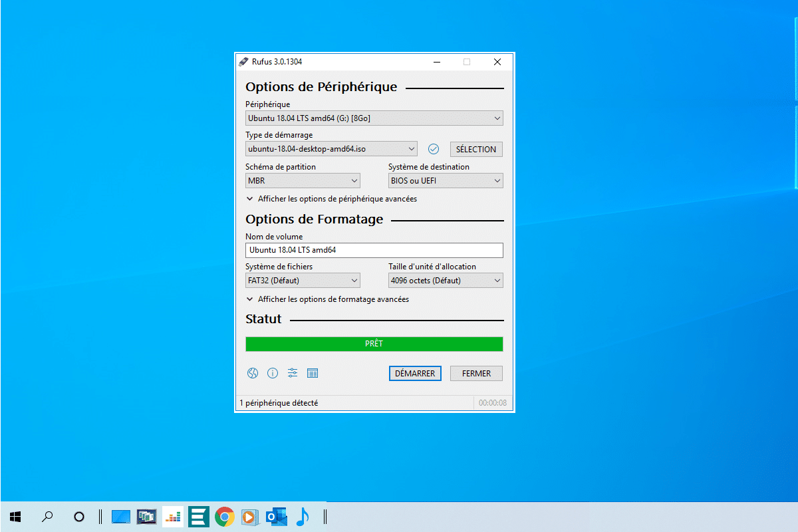Open the taskbar search magnifier
The height and width of the screenshot is (532, 798).
point(47,516)
